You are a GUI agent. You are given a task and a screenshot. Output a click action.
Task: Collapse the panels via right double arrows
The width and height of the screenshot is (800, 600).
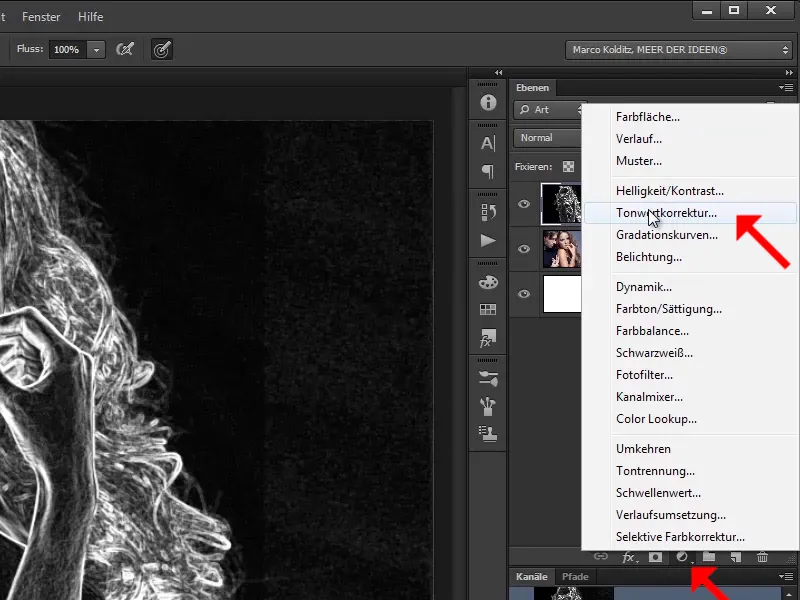tap(789, 72)
